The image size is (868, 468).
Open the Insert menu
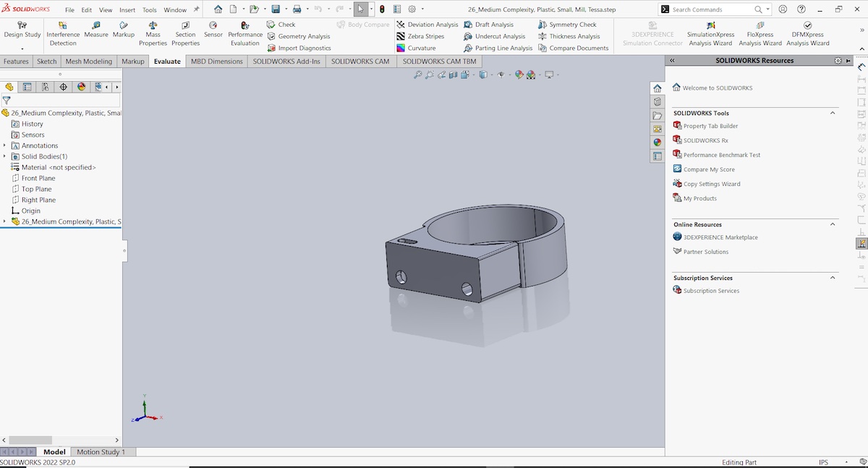point(127,10)
